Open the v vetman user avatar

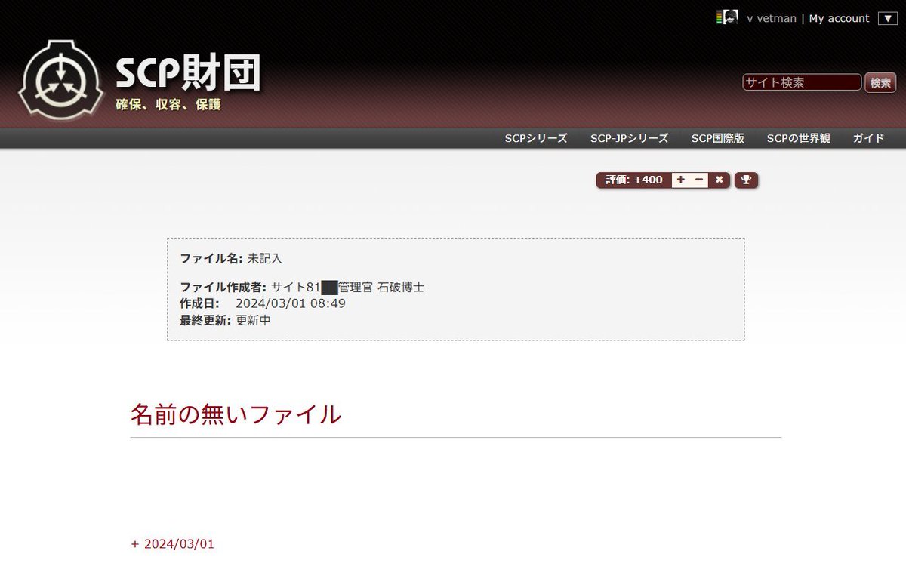[x=731, y=18]
